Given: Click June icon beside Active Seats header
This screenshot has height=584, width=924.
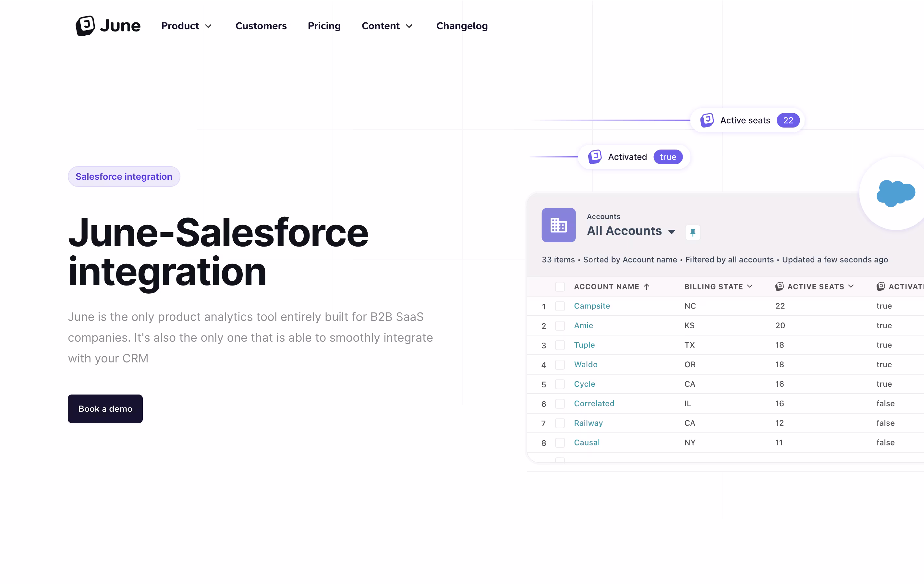Looking at the screenshot, I should pos(779,286).
